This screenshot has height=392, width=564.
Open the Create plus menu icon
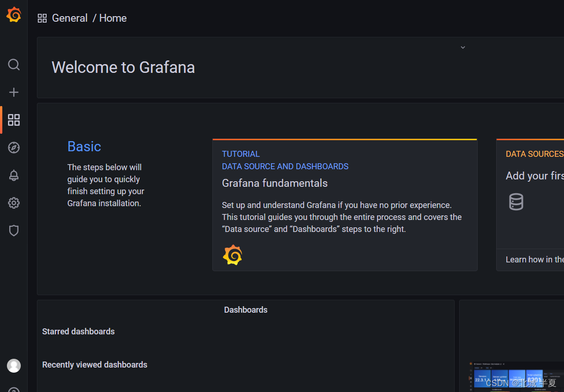14,92
